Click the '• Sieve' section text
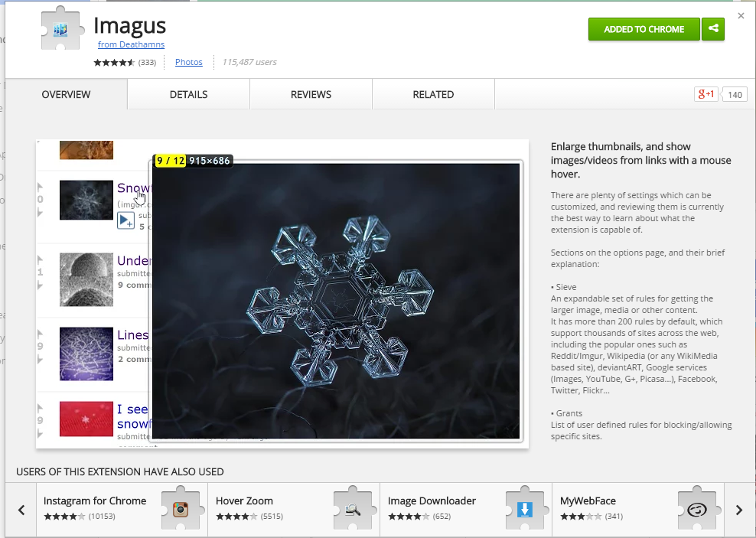Viewport: 756px width, 538px height. pyautogui.click(x=564, y=287)
